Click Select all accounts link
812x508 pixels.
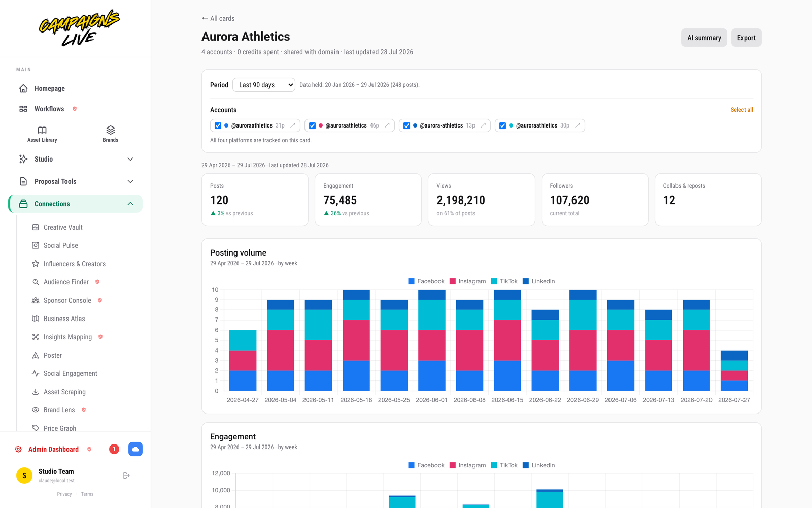pos(741,110)
